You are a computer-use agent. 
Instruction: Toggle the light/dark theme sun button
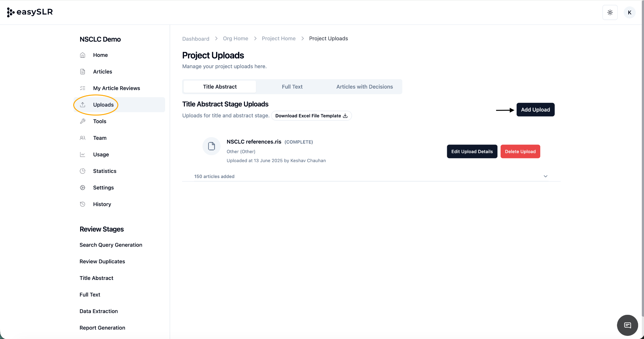pyautogui.click(x=610, y=13)
